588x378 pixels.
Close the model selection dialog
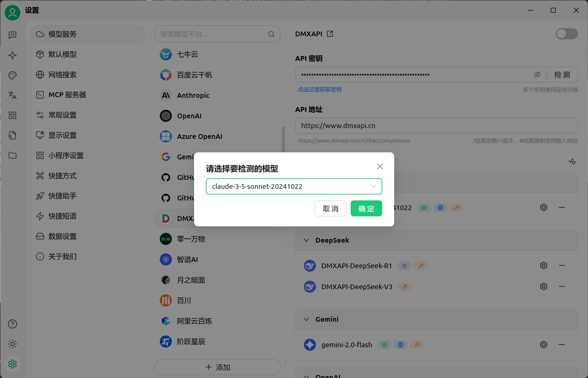click(380, 167)
